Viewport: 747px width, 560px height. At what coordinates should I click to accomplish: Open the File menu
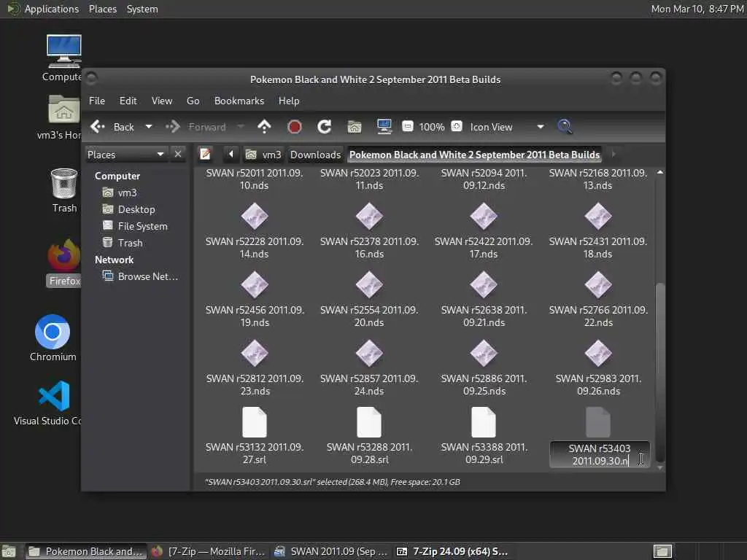[x=97, y=101]
